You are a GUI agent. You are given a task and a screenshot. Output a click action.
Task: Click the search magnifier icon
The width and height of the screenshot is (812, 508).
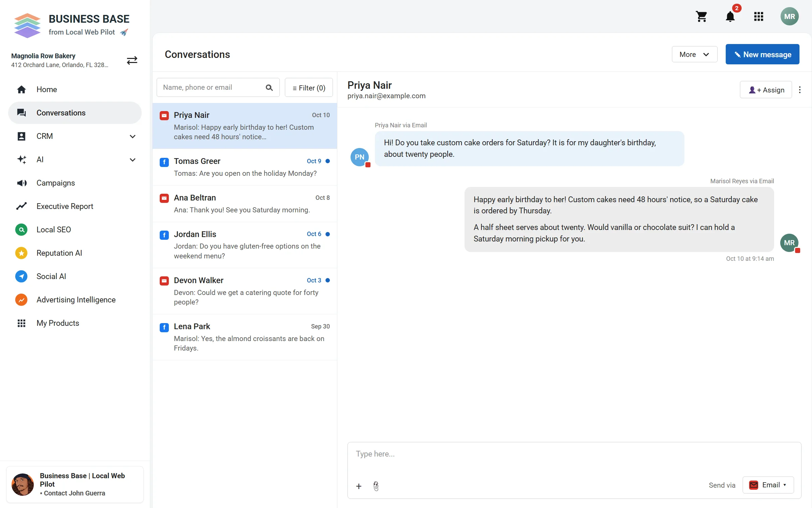tap(269, 88)
